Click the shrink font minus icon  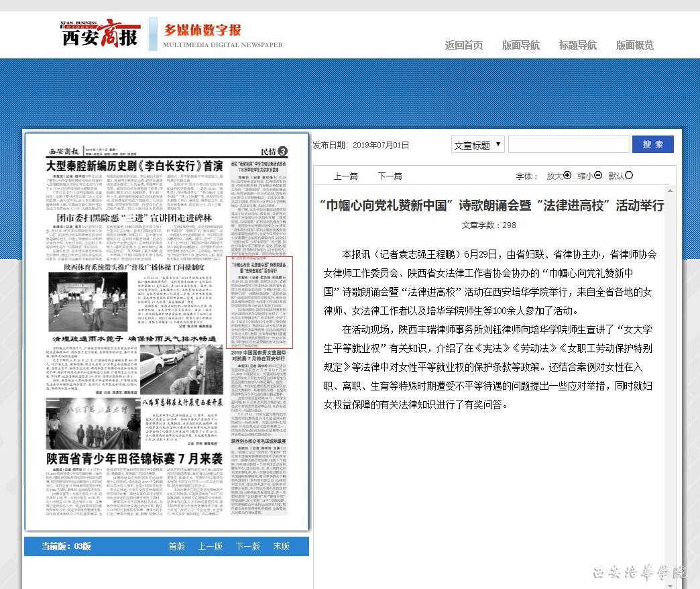(x=598, y=176)
